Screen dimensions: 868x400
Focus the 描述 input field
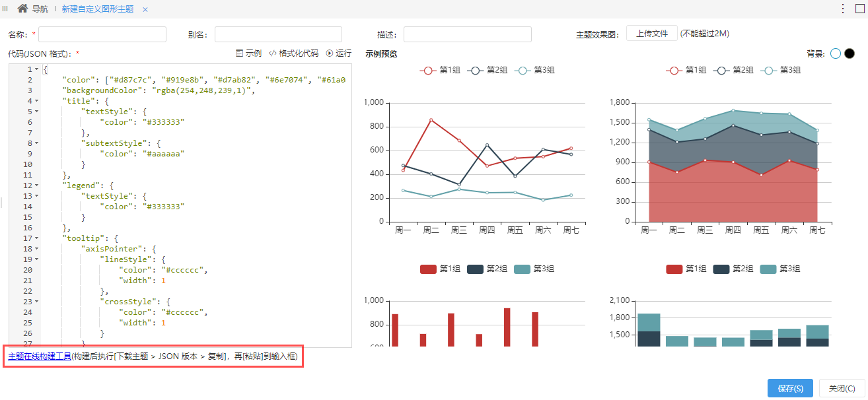468,34
